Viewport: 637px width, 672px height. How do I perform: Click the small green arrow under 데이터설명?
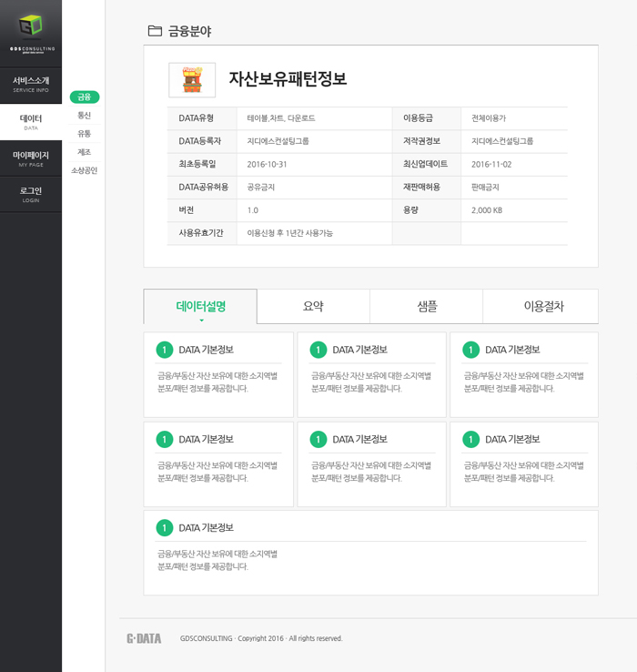coord(201,321)
